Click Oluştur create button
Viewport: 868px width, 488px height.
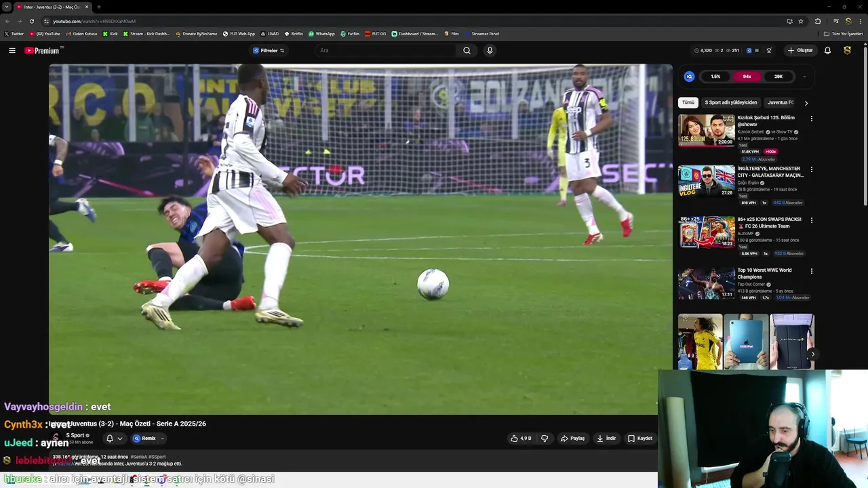(800, 50)
